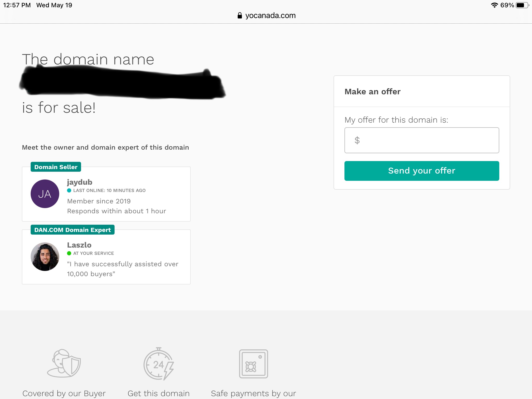This screenshot has width=532, height=399.
Task: Click the 24-hour stopwatch icon
Action: pos(159,364)
